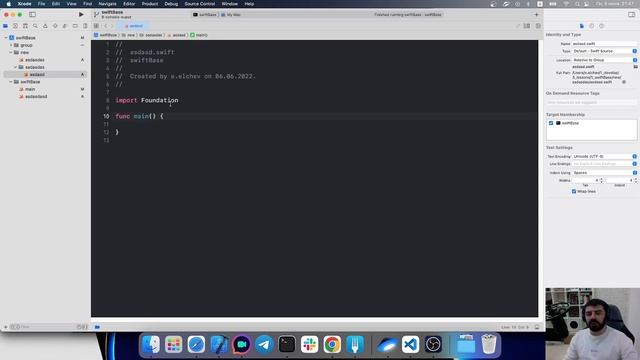Screen dimensions: 640x360
Task: Open the Report navigator icon
Action: pyautogui.click(x=85, y=26)
